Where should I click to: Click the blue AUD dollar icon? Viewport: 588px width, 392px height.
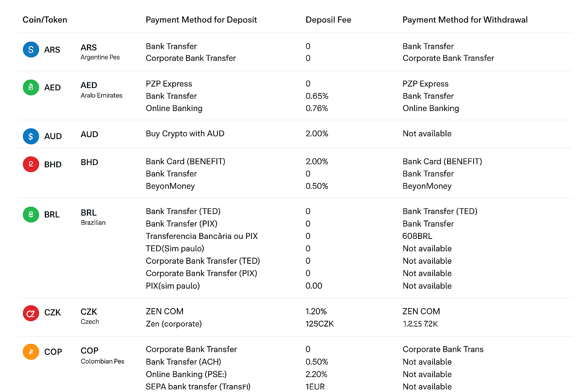pyautogui.click(x=31, y=136)
